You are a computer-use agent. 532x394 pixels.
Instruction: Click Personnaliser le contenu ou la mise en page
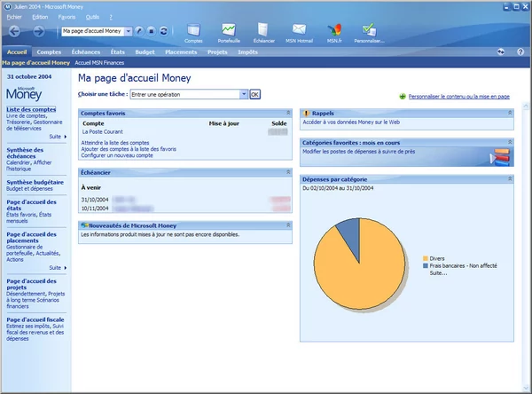[x=458, y=97]
